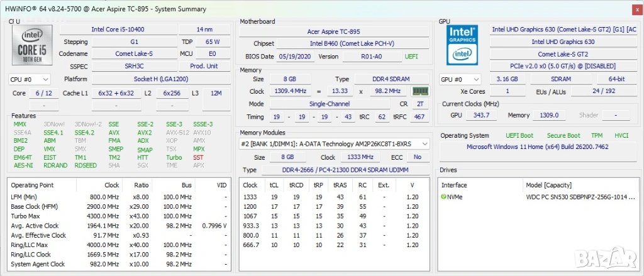Click the Microsoft Windows 11 Home link text
The height and width of the screenshot is (276, 644).
coord(537,147)
